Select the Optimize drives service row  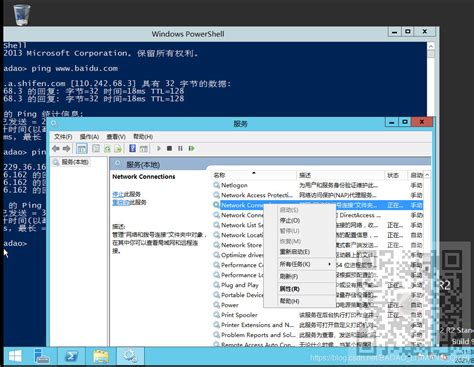(x=317, y=255)
